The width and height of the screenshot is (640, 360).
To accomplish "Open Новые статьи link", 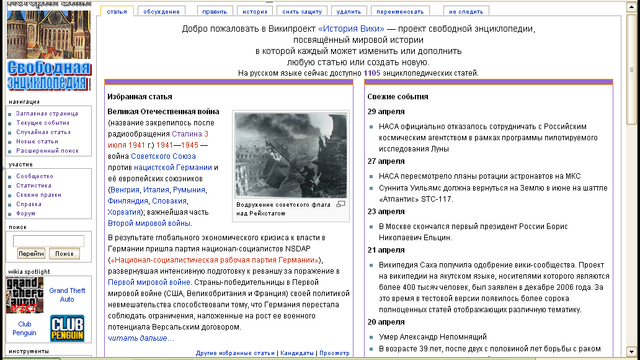I will (x=37, y=142).
